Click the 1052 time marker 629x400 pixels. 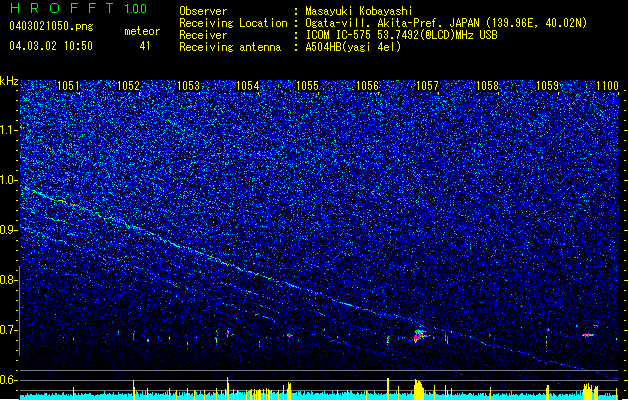(x=128, y=85)
